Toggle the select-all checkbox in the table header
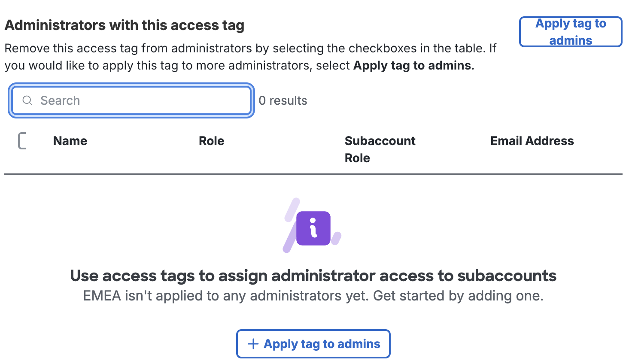The image size is (632, 364). [x=22, y=141]
